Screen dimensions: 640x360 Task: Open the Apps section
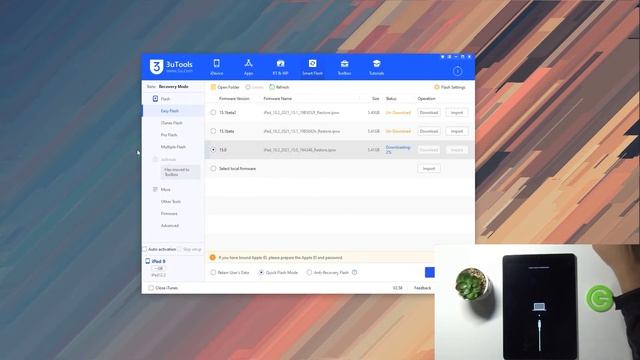coord(249,67)
